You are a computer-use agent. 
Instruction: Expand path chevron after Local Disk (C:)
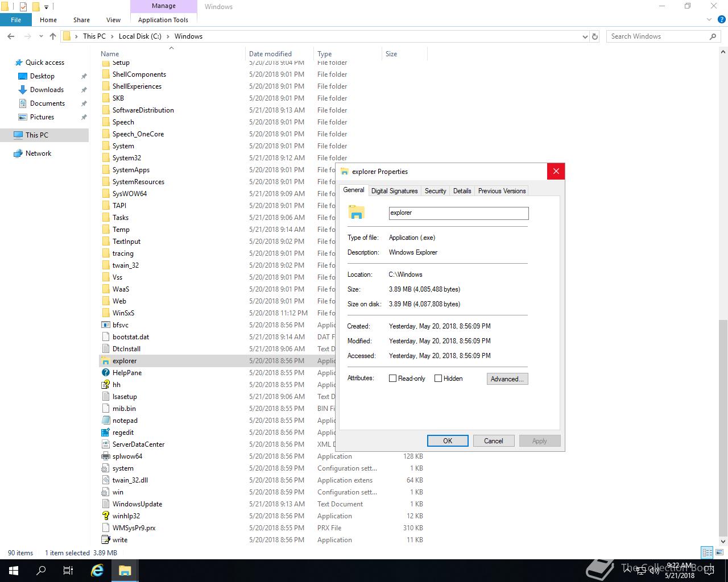pos(168,36)
